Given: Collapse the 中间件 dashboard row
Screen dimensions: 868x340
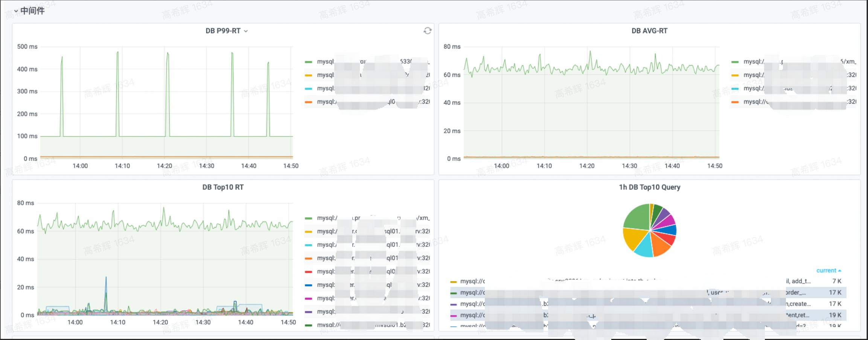Looking at the screenshot, I should tap(29, 11).
